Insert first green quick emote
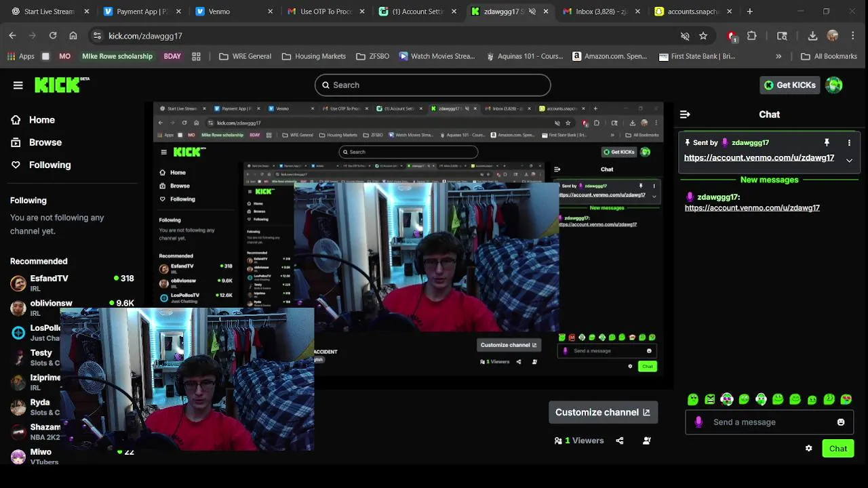This screenshot has height=488, width=868. click(x=693, y=400)
